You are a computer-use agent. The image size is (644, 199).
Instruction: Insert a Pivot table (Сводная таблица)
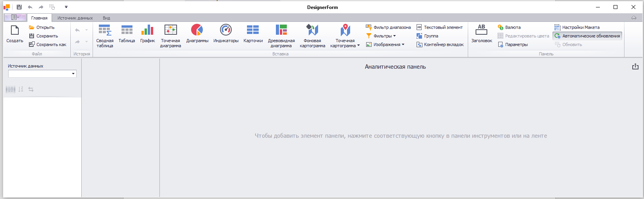pos(105,35)
